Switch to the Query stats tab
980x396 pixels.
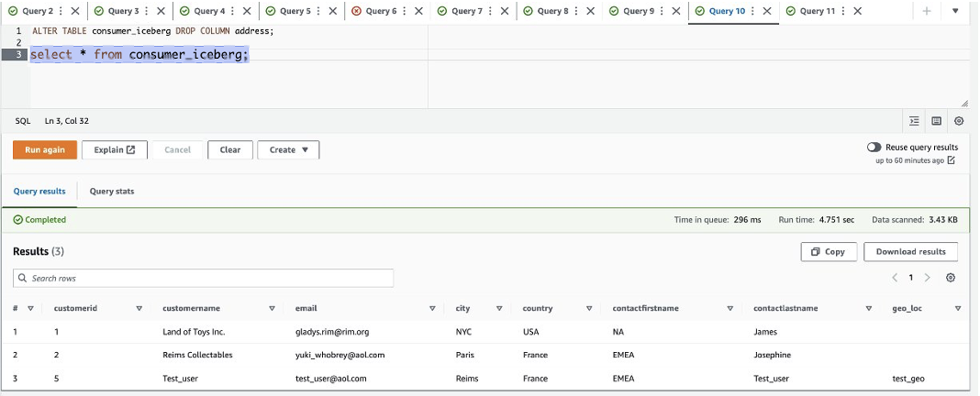112,192
